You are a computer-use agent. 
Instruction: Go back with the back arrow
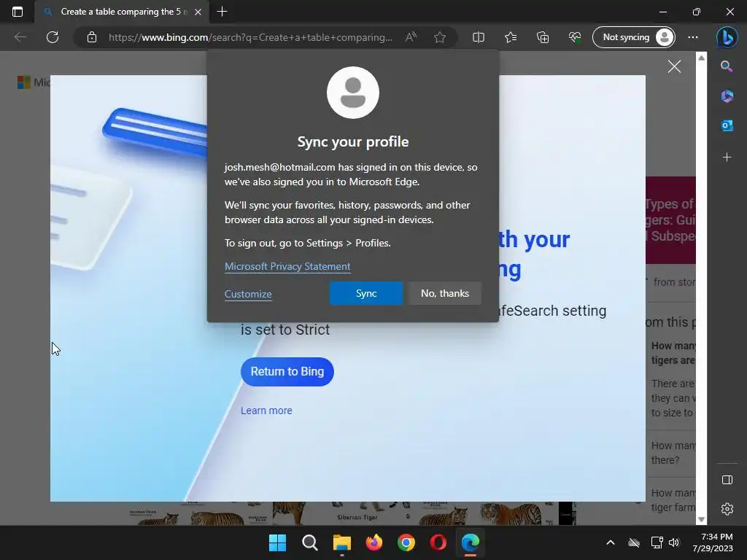(x=20, y=37)
